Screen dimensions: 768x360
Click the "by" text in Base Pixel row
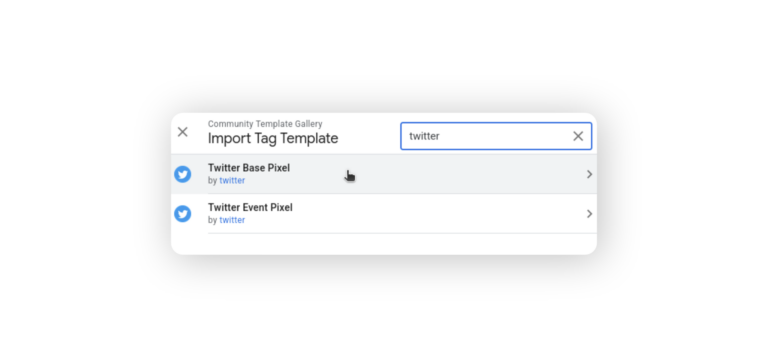pyautogui.click(x=213, y=181)
